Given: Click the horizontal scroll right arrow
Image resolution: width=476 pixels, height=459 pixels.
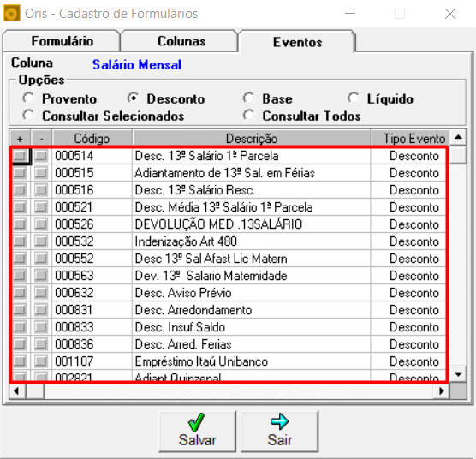Looking at the screenshot, I should pos(442,391).
